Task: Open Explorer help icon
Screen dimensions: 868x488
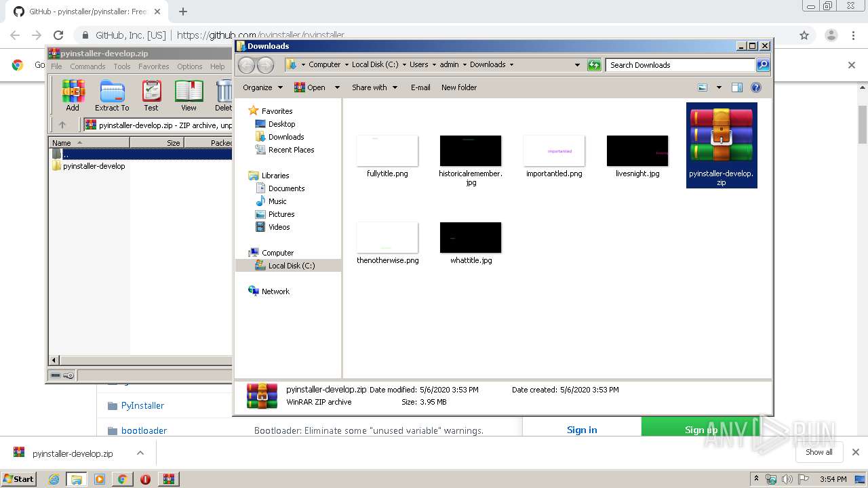Action: coord(756,87)
